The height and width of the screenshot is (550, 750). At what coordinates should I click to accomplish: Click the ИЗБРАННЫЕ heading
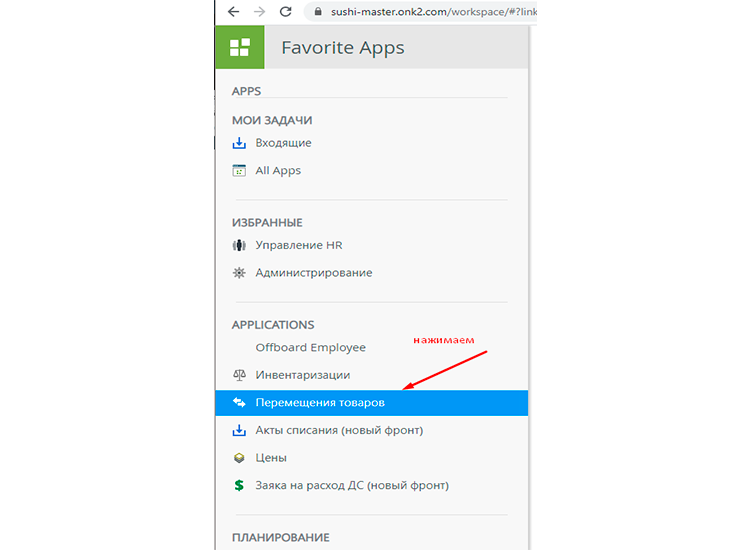coord(267,223)
